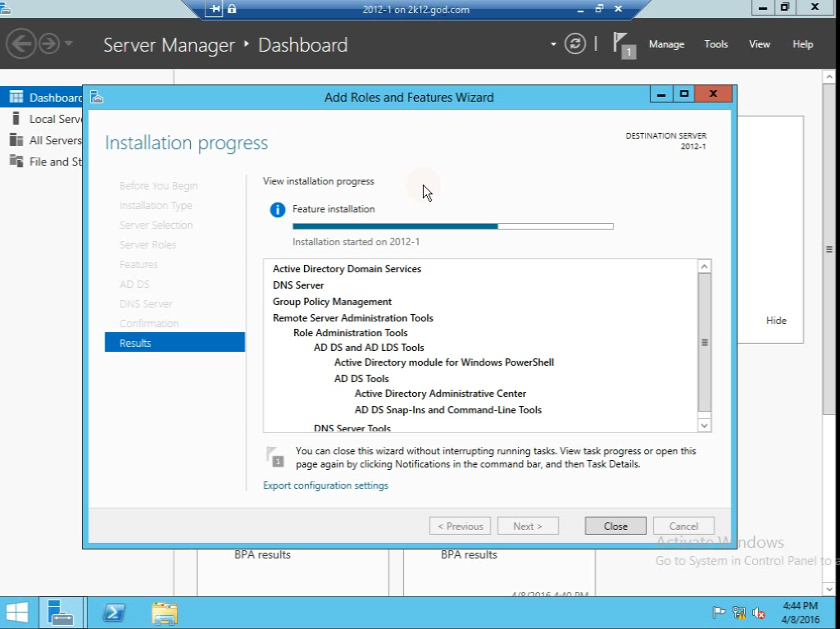
Task: Expand the dropdown arrow beside Refresh
Action: (x=553, y=44)
